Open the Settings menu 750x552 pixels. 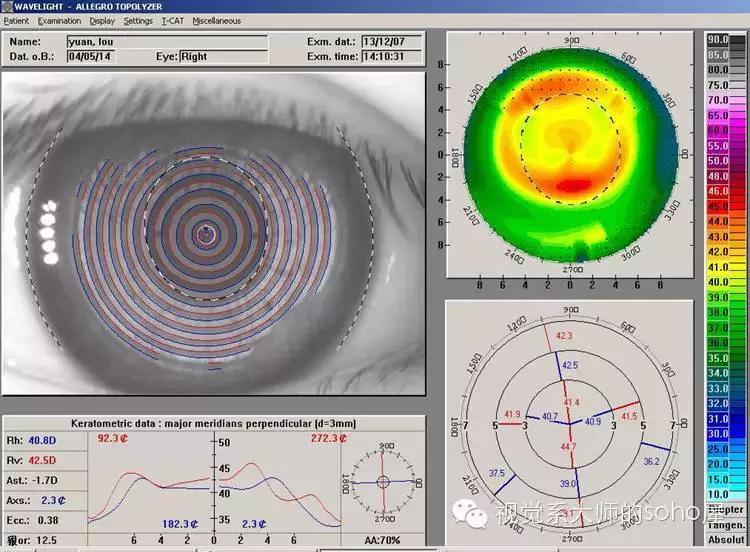coord(138,20)
